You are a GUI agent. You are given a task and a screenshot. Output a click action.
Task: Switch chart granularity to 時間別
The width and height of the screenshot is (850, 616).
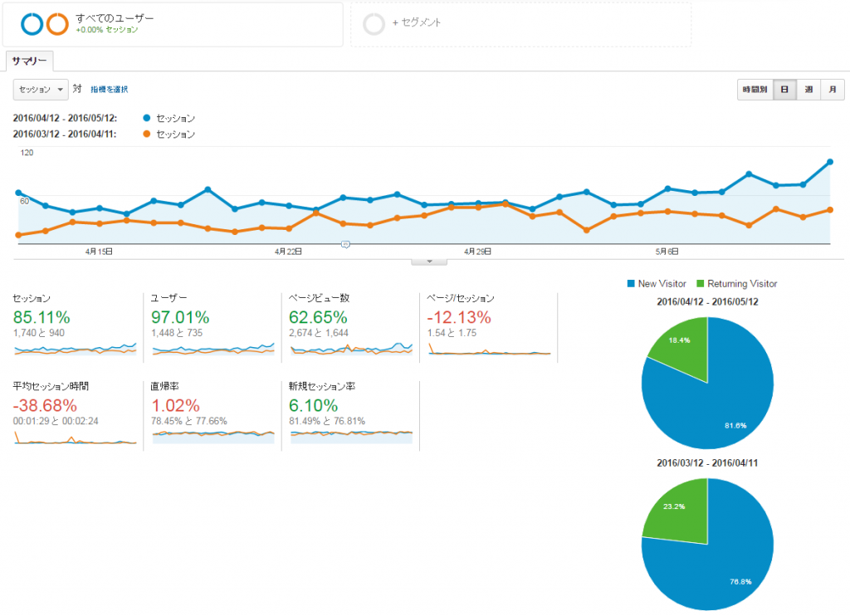[x=755, y=90]
